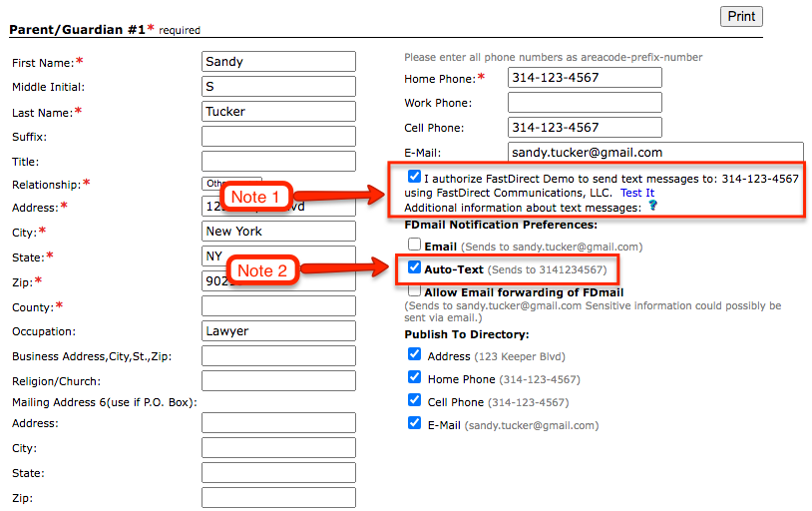Toggle the text message authorization checkbox
The width and height of the screenshot is (812, 511).
414,177
